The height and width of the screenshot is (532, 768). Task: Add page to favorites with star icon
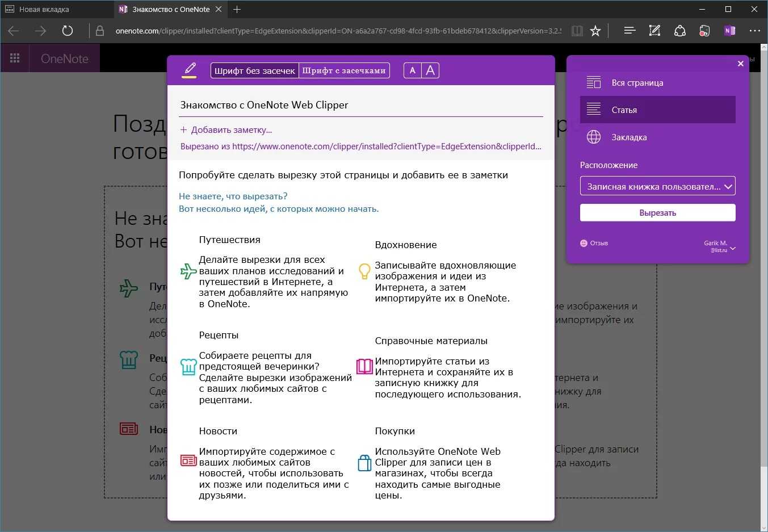point(595,31)
